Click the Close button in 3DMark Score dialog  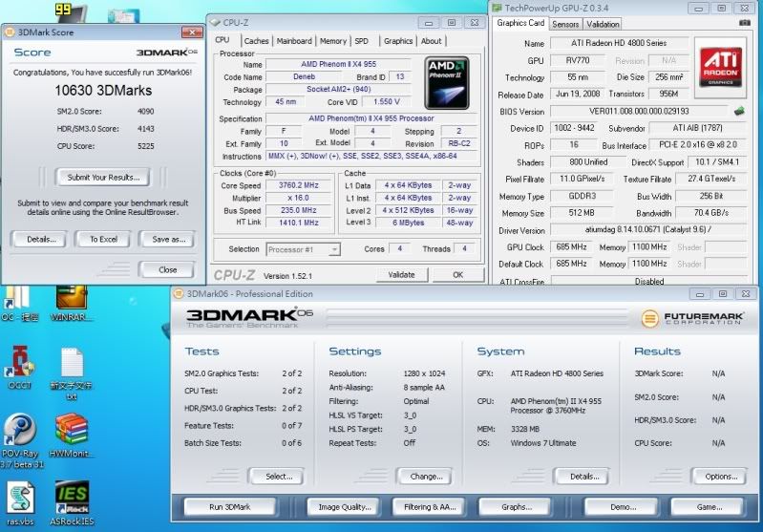pyautogui.click(x=167, y=269)
